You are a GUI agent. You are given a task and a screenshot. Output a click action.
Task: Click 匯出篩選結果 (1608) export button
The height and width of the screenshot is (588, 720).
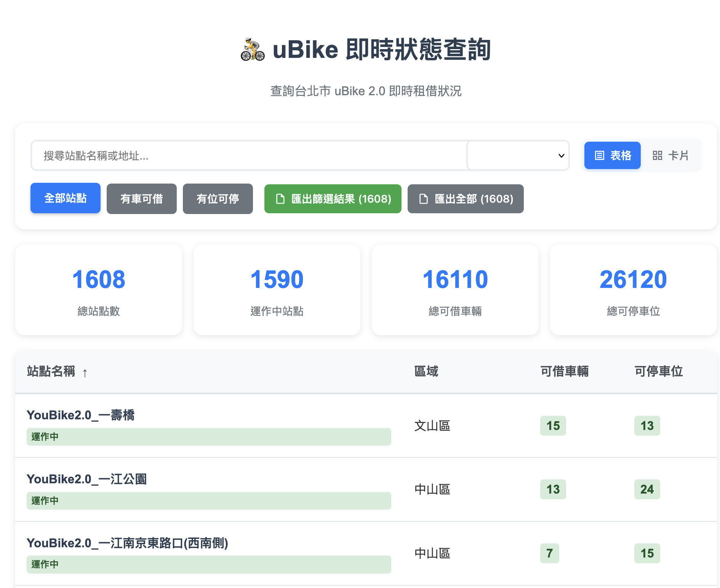pos(333,199)
